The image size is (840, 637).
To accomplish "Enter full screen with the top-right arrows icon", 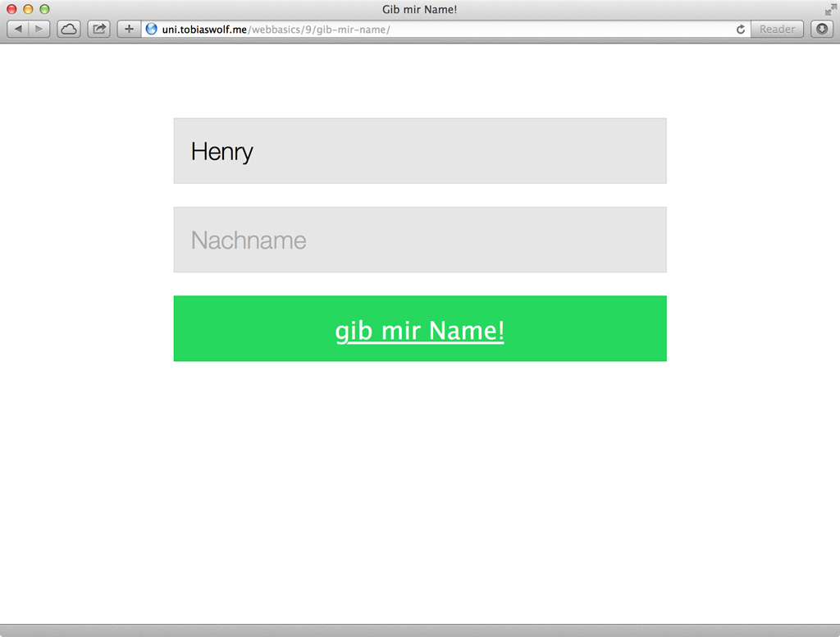I will pyautogui.click(x=830, y=9).
